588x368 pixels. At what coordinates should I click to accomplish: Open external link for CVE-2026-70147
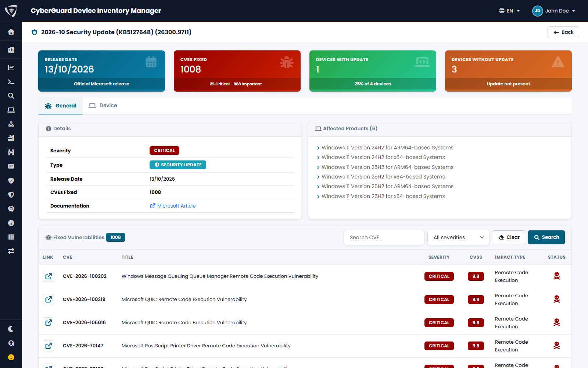tap(49, 346)
